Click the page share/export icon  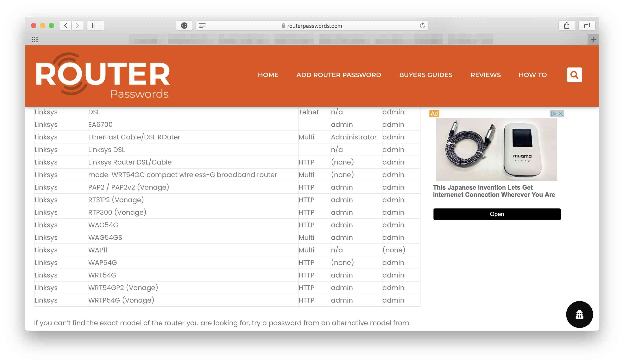click(567, 25)
